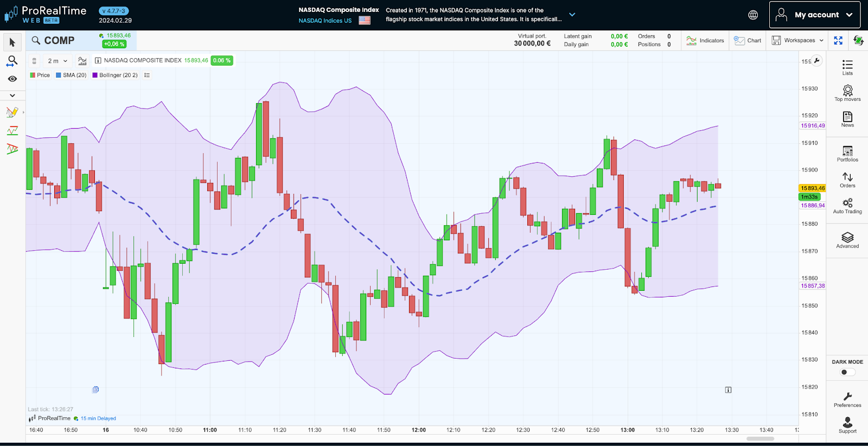
Task: Click the SMA (20) blue swatch
Action: click(59, 75)
